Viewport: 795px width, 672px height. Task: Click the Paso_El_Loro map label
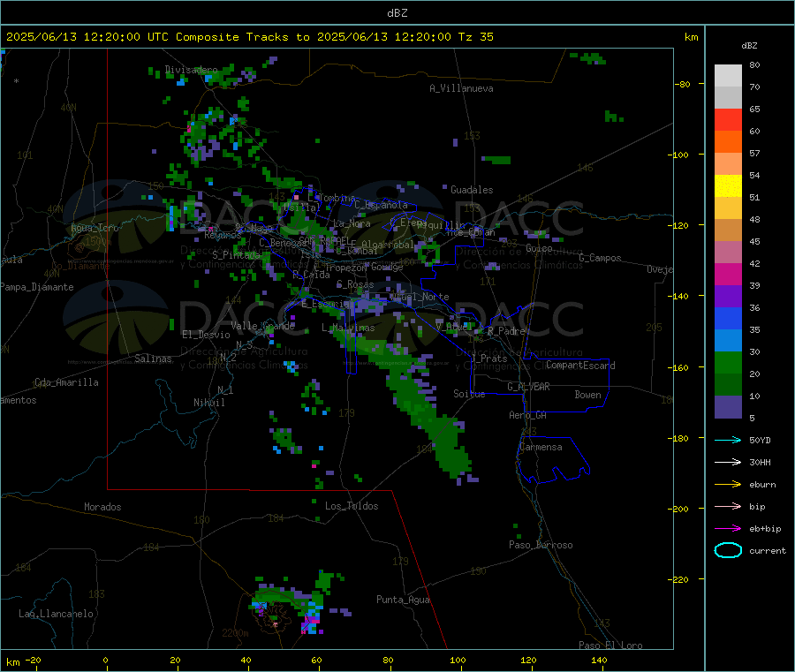pos(610,646)
